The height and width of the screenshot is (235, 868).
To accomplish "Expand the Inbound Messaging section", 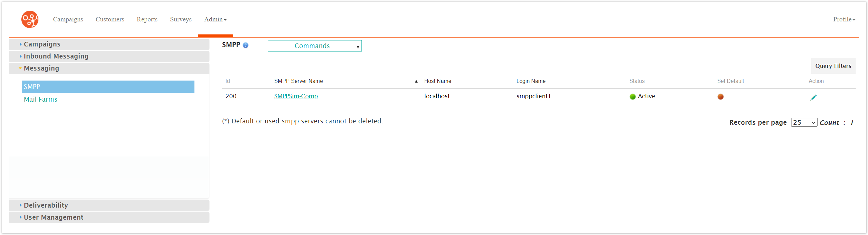I will click(56, 56).
